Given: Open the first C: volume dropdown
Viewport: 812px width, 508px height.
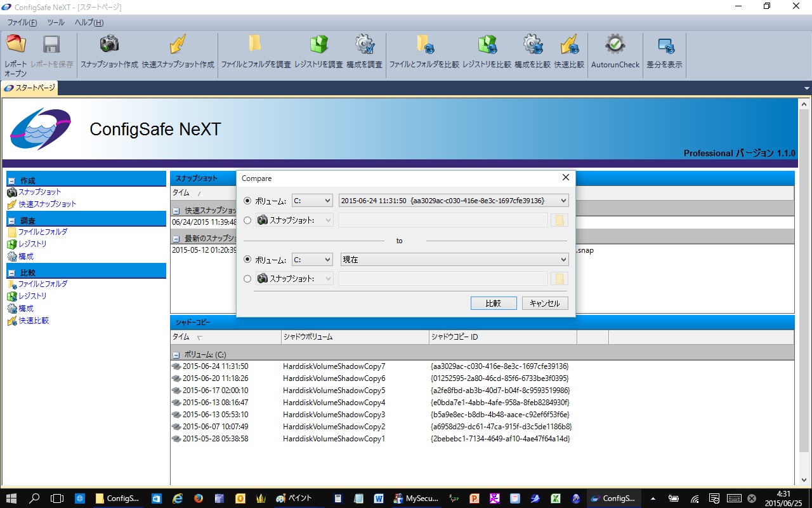Looking at the screenshot, I should click(x=312, y=201).
